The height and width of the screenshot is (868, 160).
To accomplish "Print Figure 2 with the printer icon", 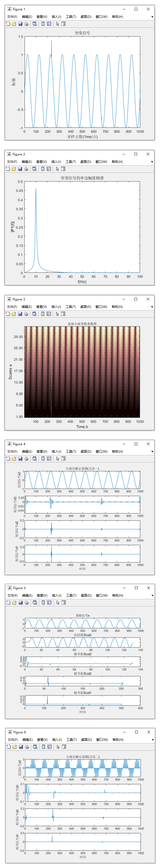I will pos(26,169).
